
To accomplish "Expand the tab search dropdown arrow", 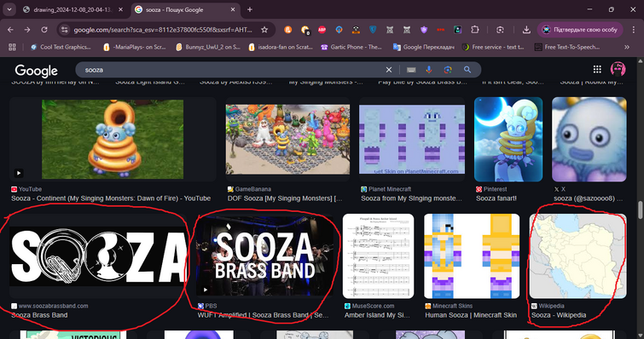I will (x=9, y=9).
